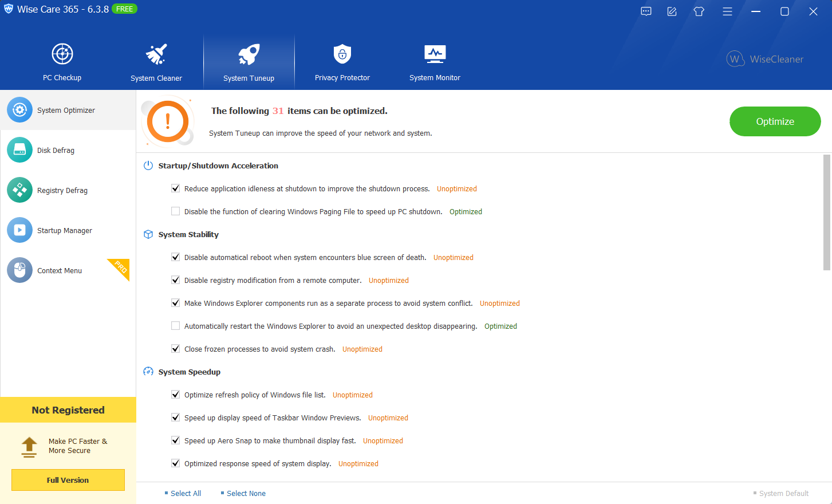832x504 pixels.
Task: Switch to the PC Checkup tab
Action: click(62, 62)
